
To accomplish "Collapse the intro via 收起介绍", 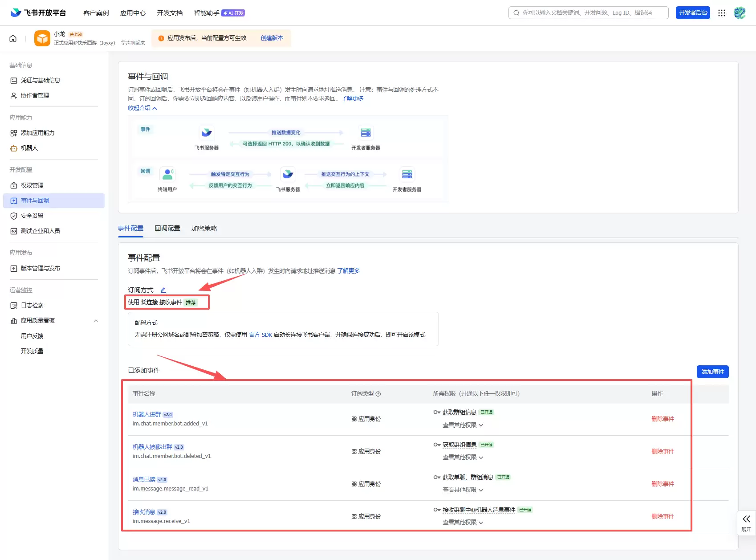I will point(142,108).
